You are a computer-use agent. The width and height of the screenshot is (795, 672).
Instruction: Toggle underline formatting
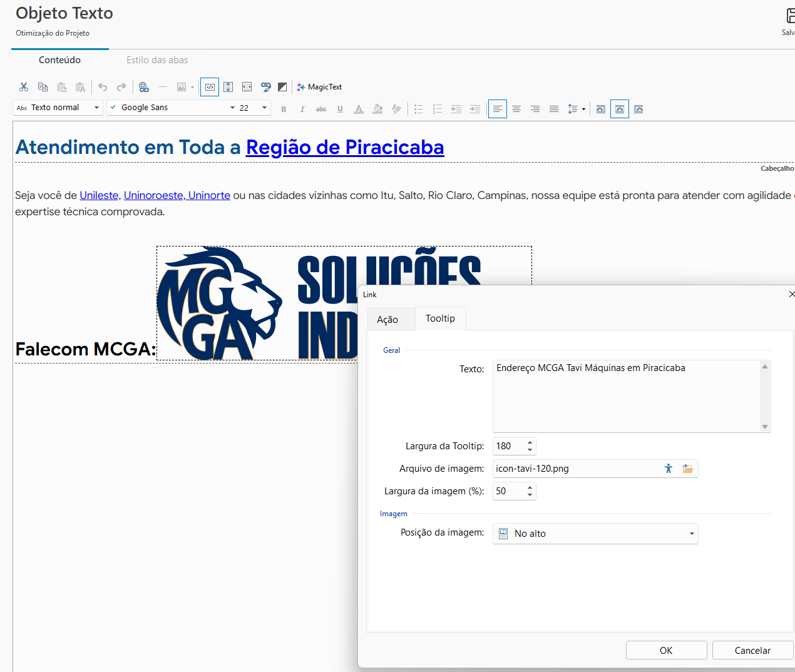pyautogui.click(x=340, y=109)
